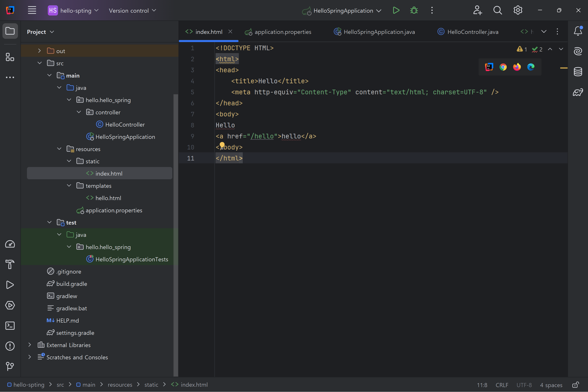Open Version control dropdown
The image size is (588, 392).
(x=133, y=10)
